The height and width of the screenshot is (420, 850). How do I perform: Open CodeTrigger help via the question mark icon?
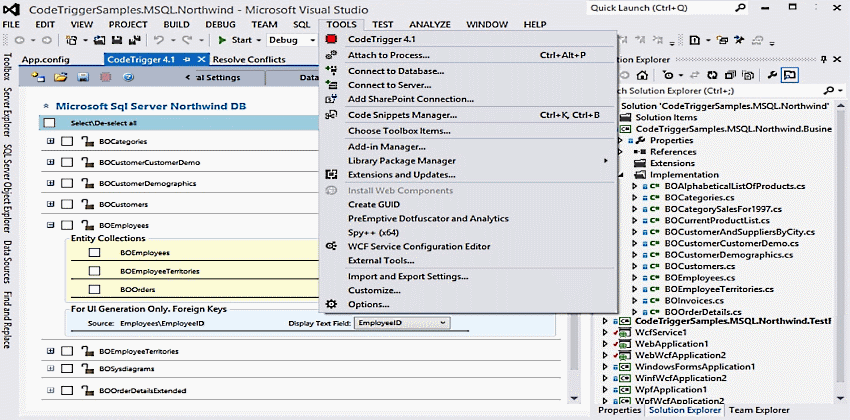tap(126, 77)
